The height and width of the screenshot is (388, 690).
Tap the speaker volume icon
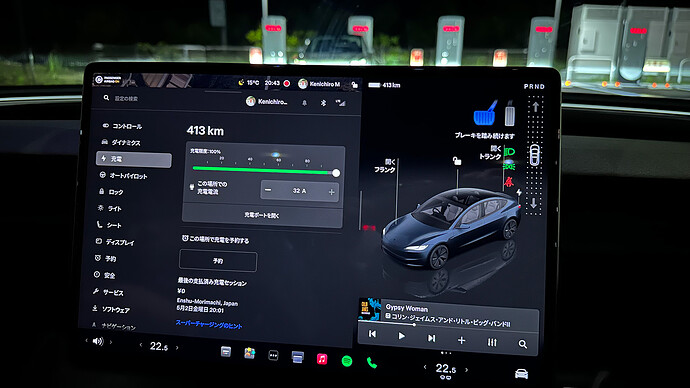(x=98, y=341)
